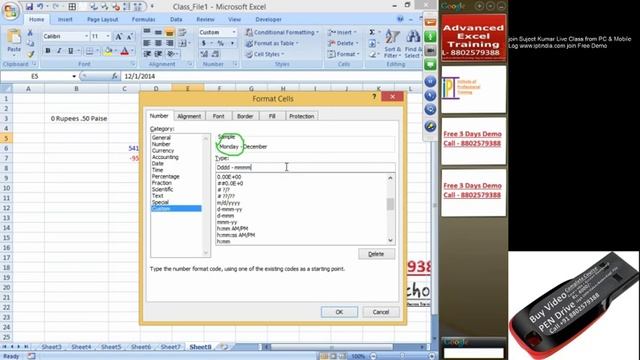This screenshot has width=640, height=360.
Task: Click the Font Color red A icon
Action: click(x=125, y=51)
